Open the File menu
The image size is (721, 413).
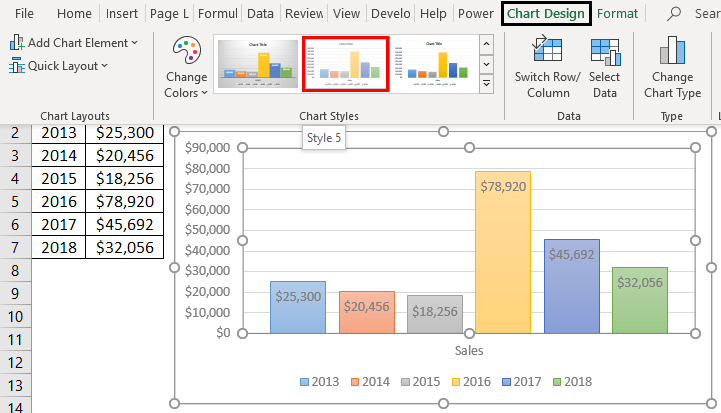pos(25,14)
